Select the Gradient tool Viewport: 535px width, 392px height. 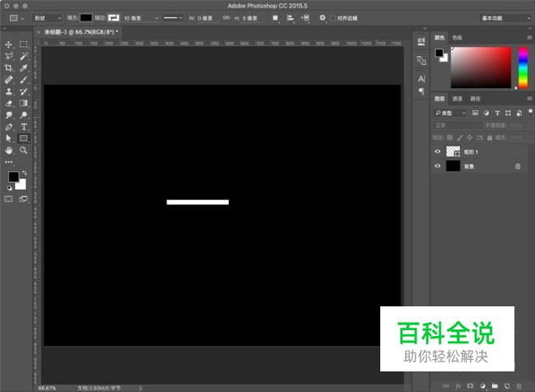24,103
